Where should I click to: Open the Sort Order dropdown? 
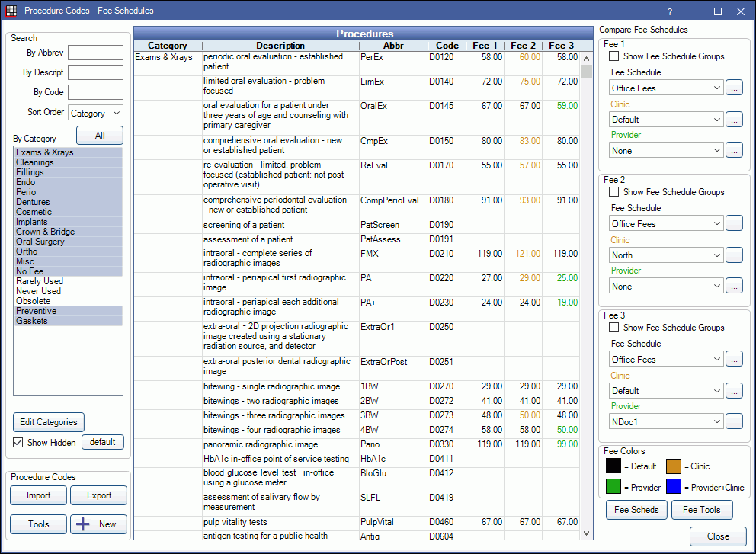point(95,113)
